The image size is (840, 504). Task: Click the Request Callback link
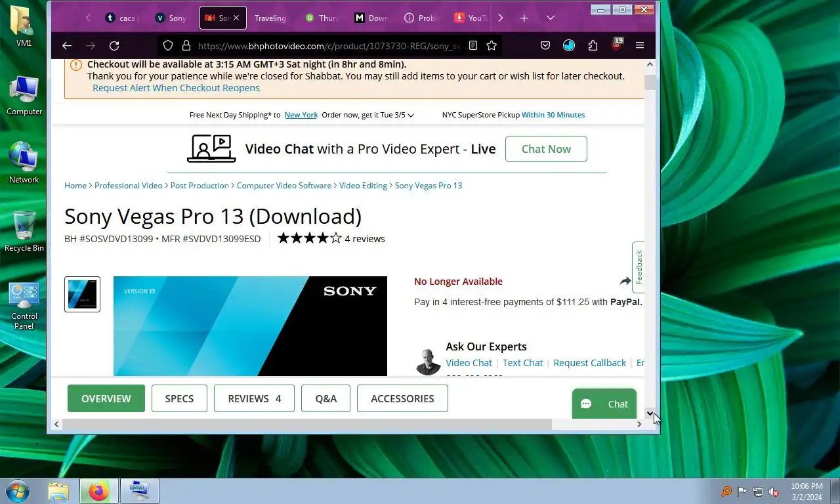pos(590,363)
